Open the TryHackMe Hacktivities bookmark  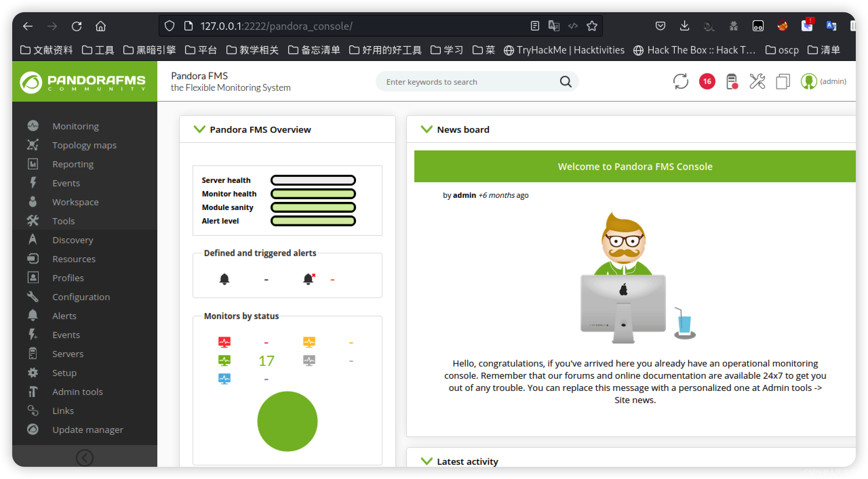click(x=564, y=50)
